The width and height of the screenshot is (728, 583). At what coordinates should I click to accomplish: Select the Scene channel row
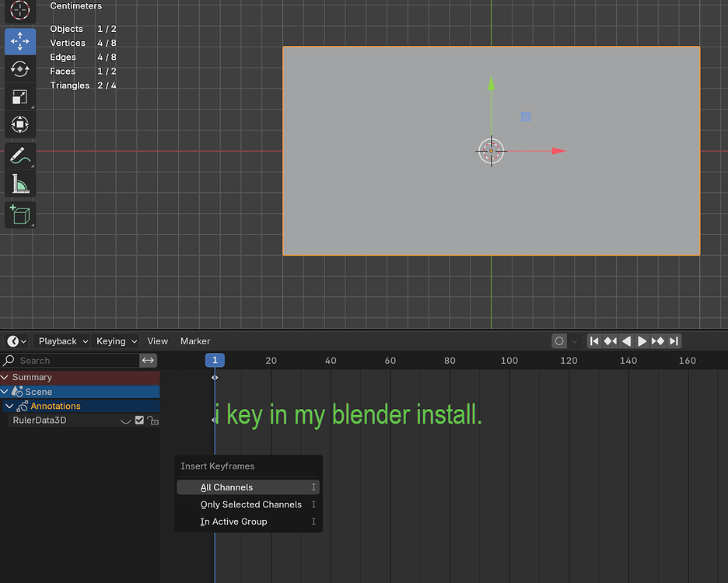tap(80, 392)
